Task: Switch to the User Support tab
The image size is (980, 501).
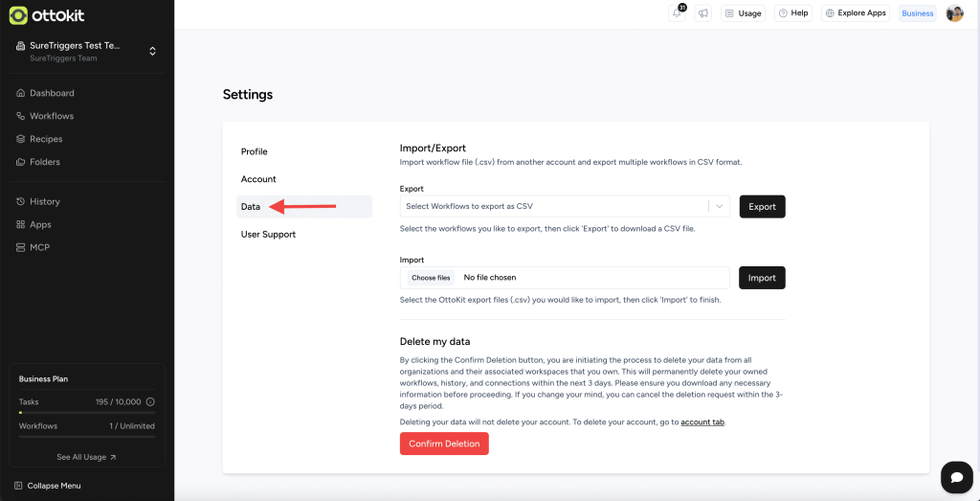Action: (x=268, y=234)
